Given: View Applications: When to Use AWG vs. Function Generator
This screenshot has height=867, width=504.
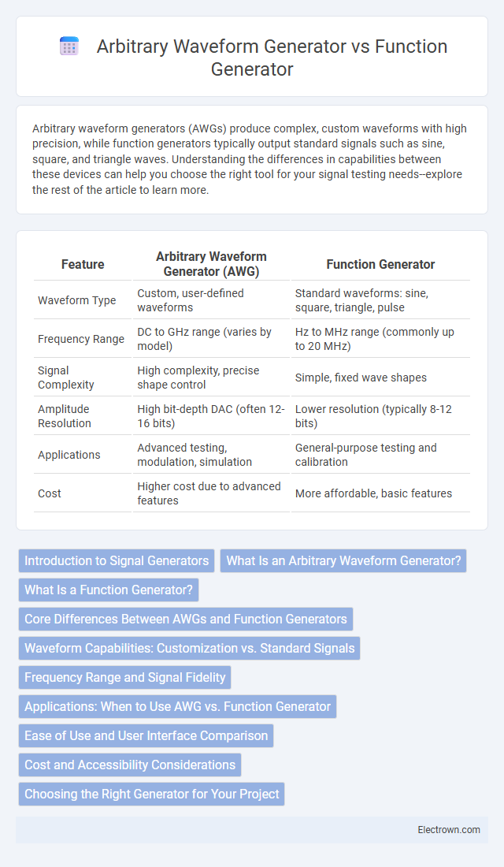Looking at the screenshot, I should (x=177, y=706).
